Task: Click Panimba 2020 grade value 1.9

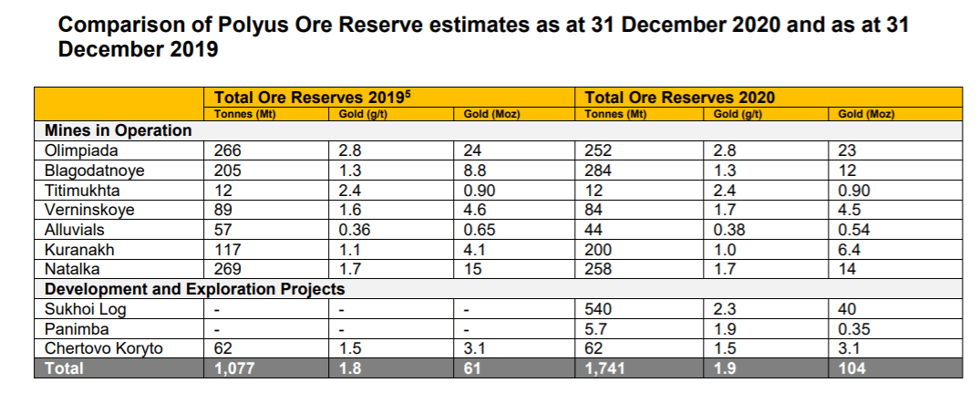Action: [725, 329]
